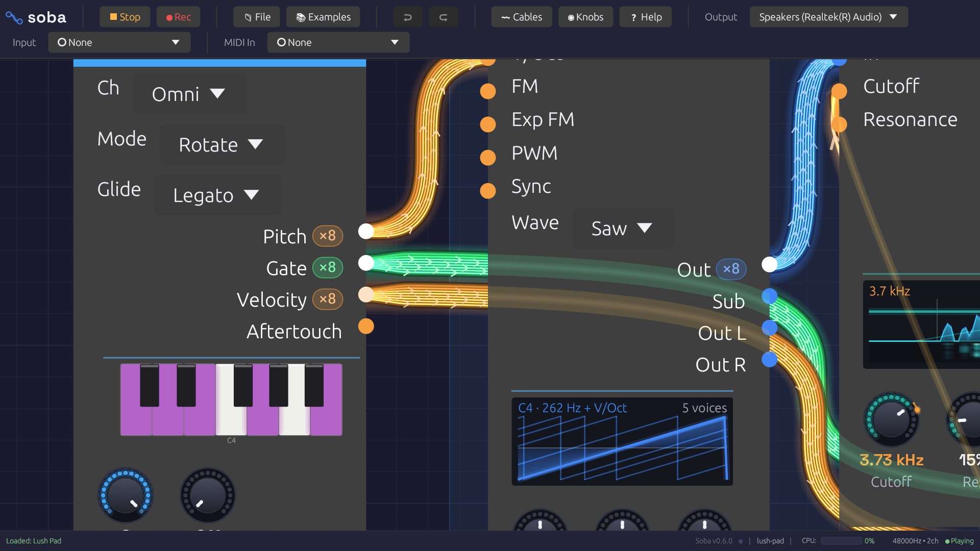
Task: Click the PWM input port
Action: 488,158
